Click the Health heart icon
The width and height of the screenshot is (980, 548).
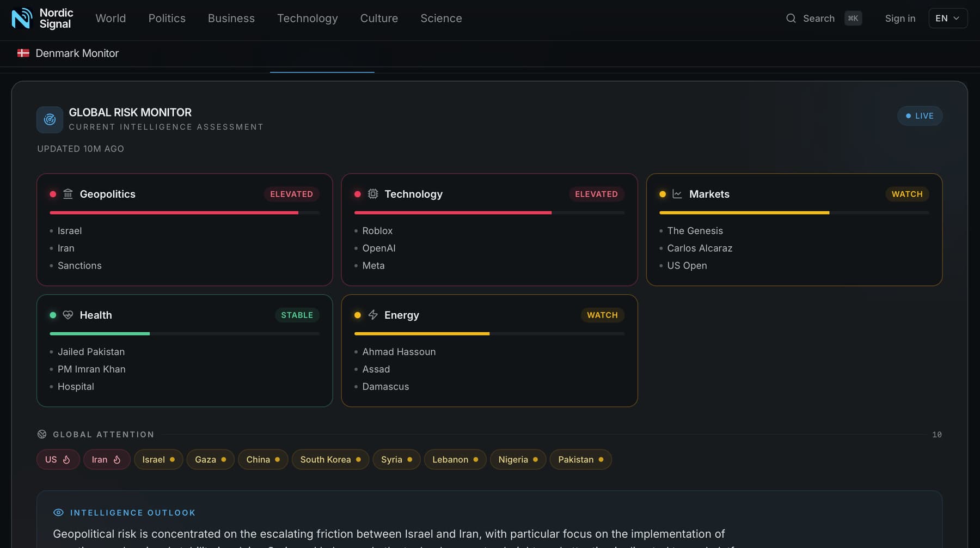click(x=68, y=315)
